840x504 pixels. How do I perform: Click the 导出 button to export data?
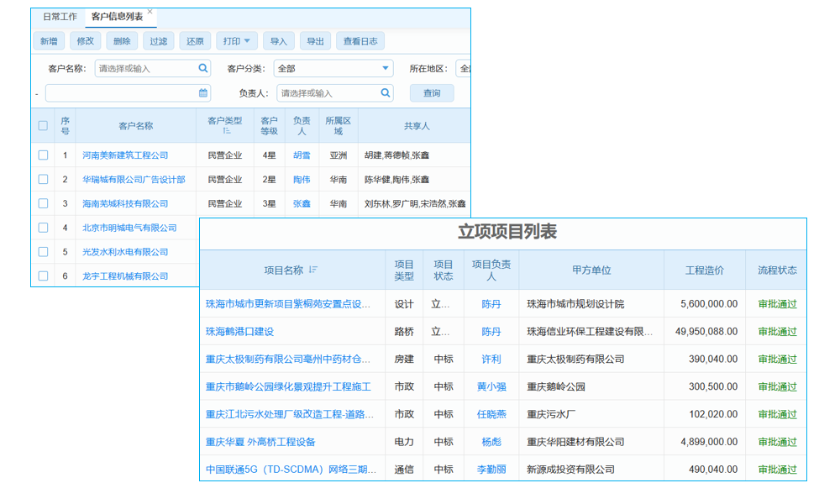tap(315, 40)
